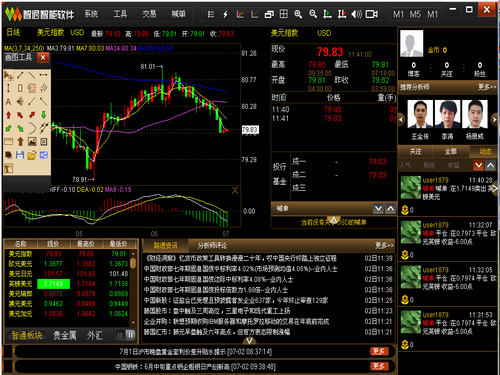Open the news headline timed 02日11:25

point(268,300)
